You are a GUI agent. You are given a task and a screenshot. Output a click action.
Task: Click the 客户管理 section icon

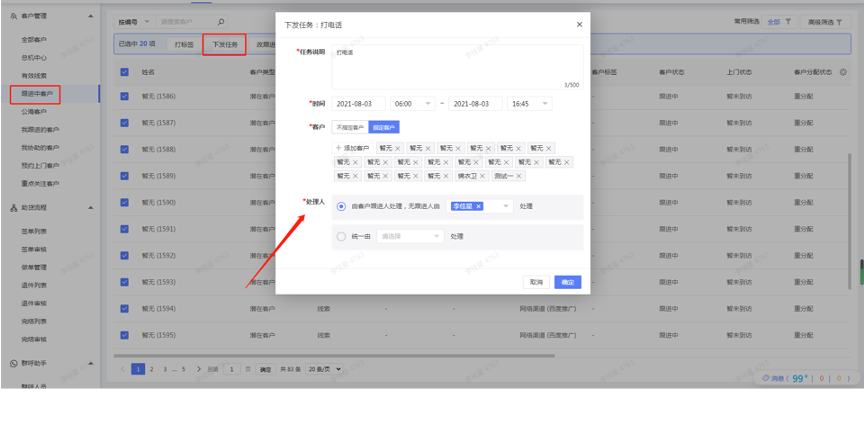coord(14,16)
